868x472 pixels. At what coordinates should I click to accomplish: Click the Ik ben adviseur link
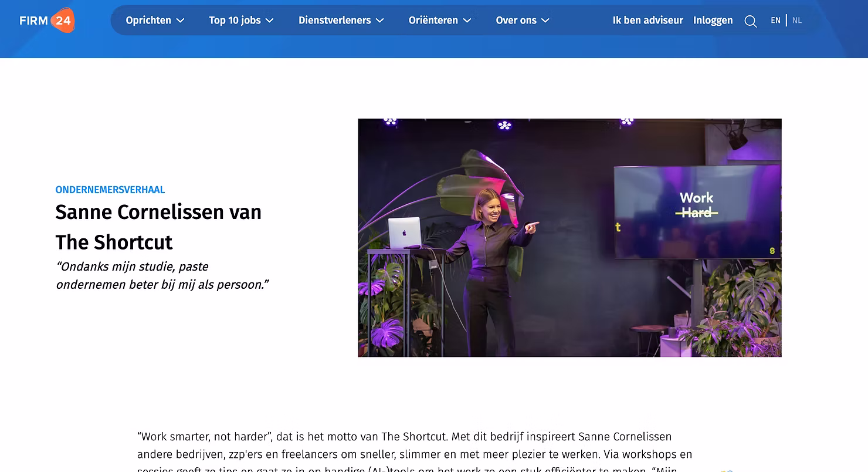[648, 21]
